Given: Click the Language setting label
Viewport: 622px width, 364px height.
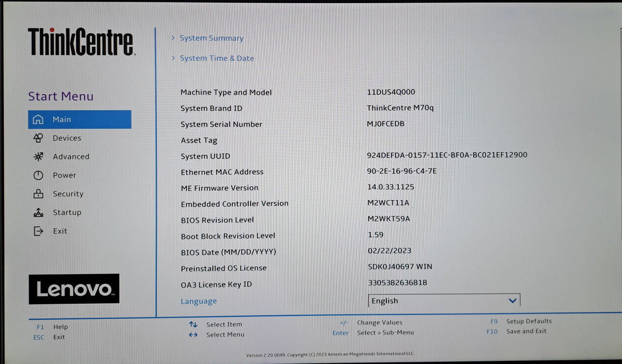Looking at the screenshot, I should tap(199, 302).
